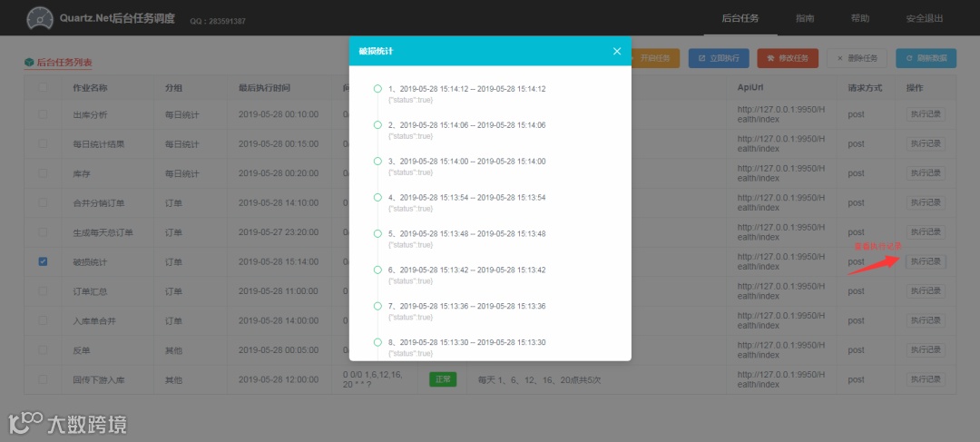The height and width of the screenshot is (442, 980).
Task: Open the 后台任务 nav tab
Action: (740, 18)
